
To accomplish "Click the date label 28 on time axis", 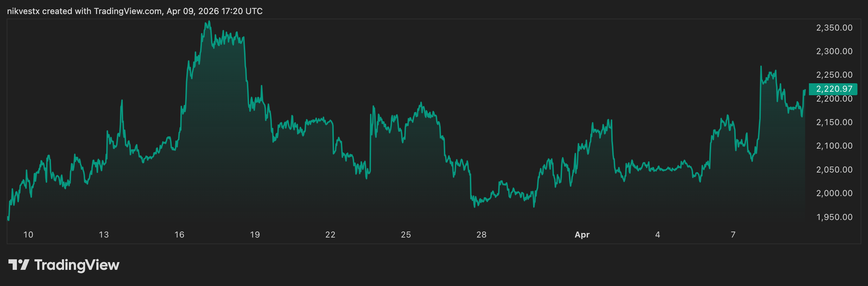I will [x=481, y=235].
